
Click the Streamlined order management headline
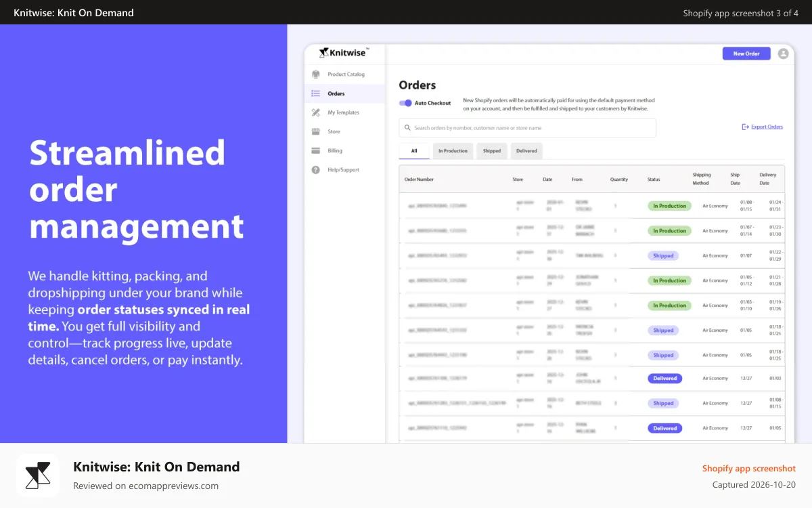[x=136, y=190]
